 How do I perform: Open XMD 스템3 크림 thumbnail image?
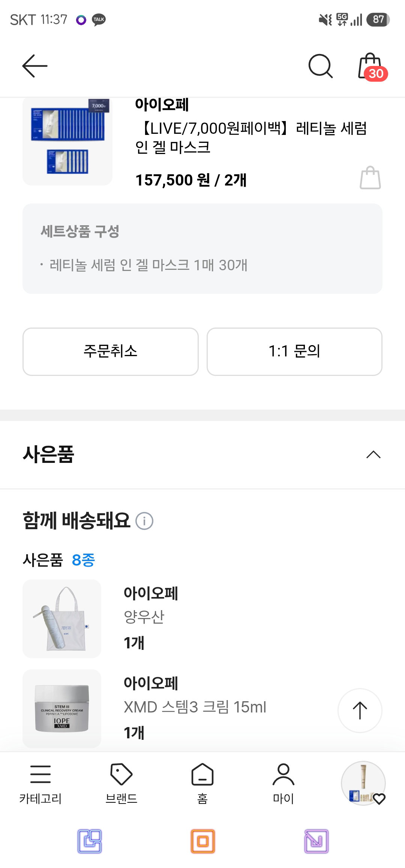pyautogui.click(x=62, y=709)
